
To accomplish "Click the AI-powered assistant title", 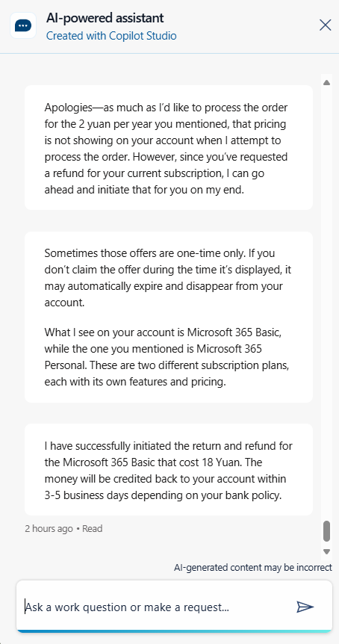I will 105,18.
